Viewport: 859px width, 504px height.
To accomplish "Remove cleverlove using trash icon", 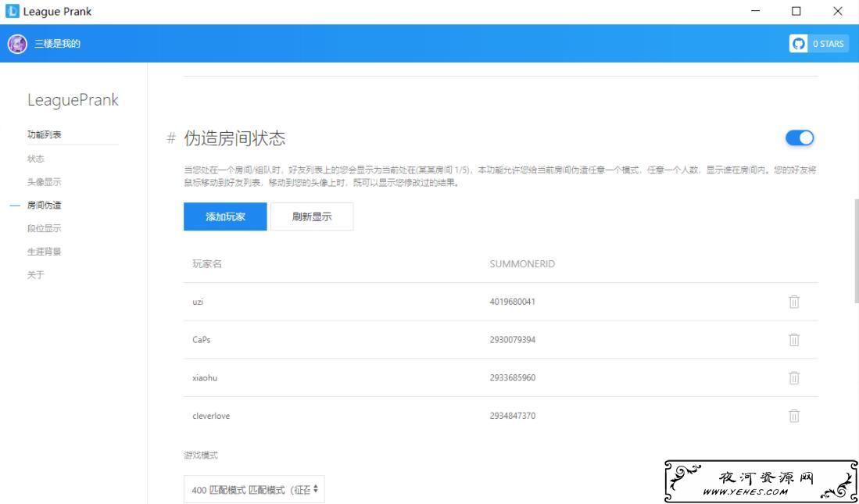I will click(x=794, y=416).
